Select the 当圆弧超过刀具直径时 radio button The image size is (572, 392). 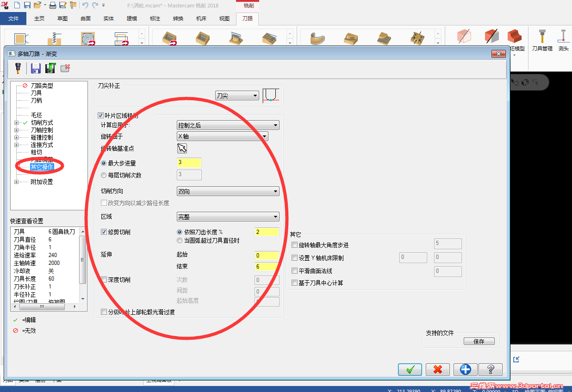point(180,240)
